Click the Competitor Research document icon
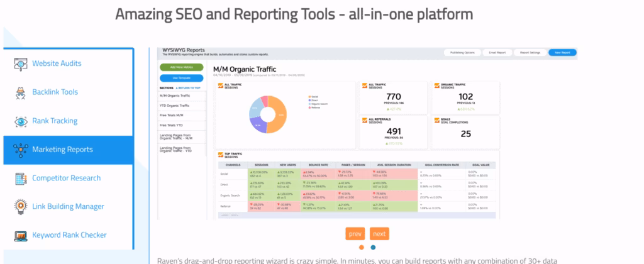The image size is (644, 264). 19,179
